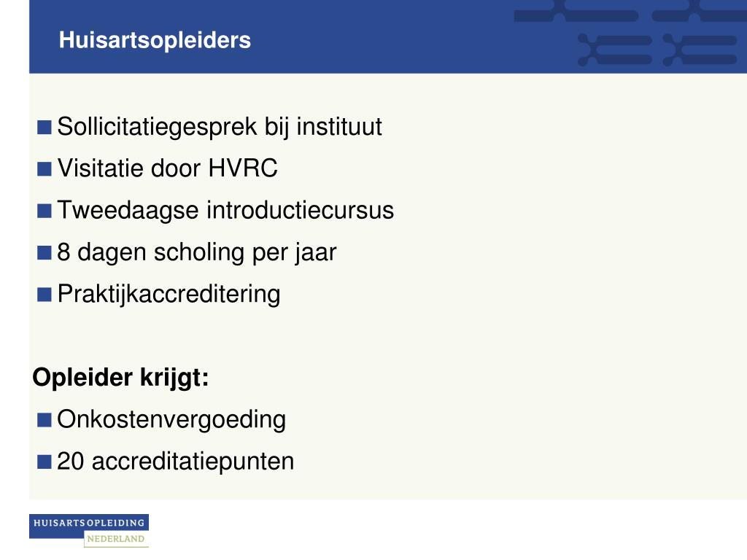The image size is (747, 560).
Task: Click the text Sollicitatiegesprek bij instituut
Action: pos(220,128)
